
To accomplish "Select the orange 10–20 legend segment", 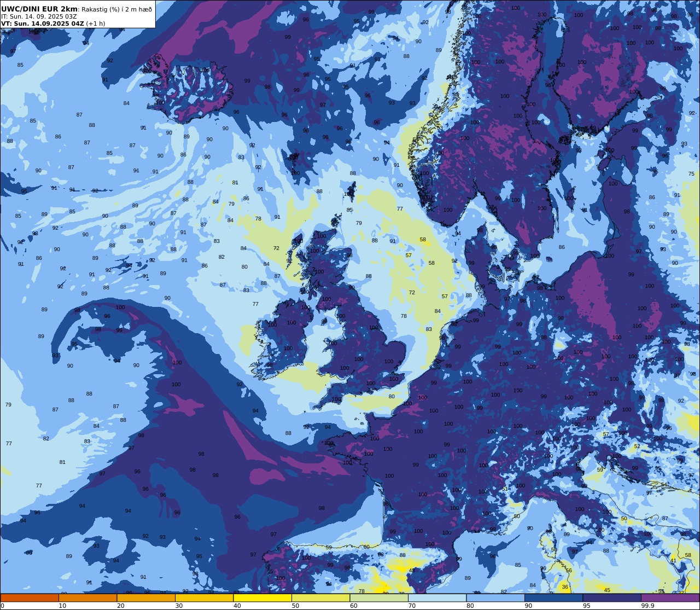I will (87, 598).
